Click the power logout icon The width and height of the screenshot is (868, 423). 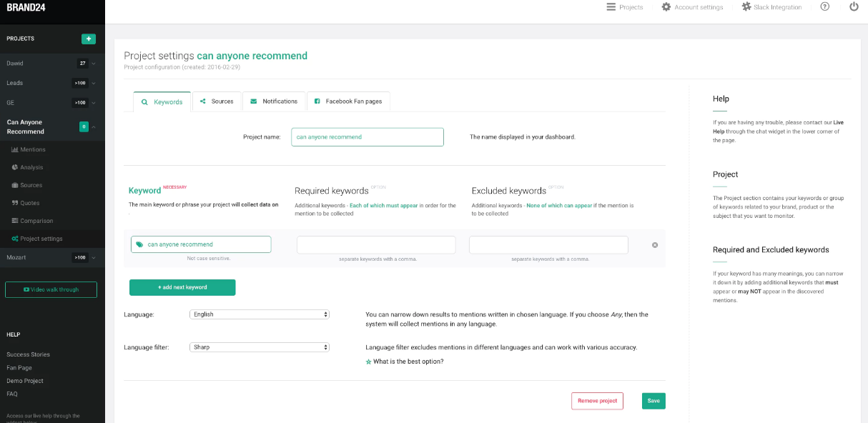point(854,7)
